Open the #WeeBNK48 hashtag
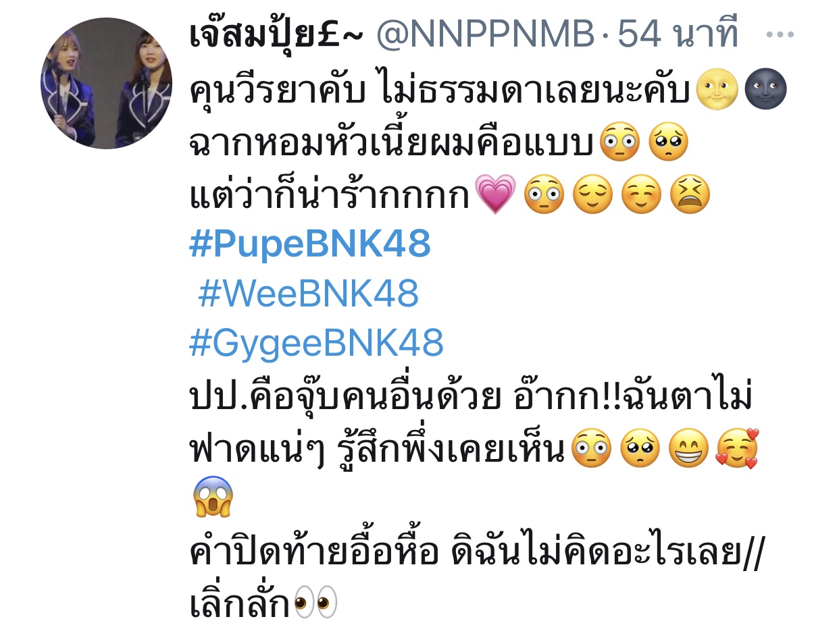 click(309, 294)
